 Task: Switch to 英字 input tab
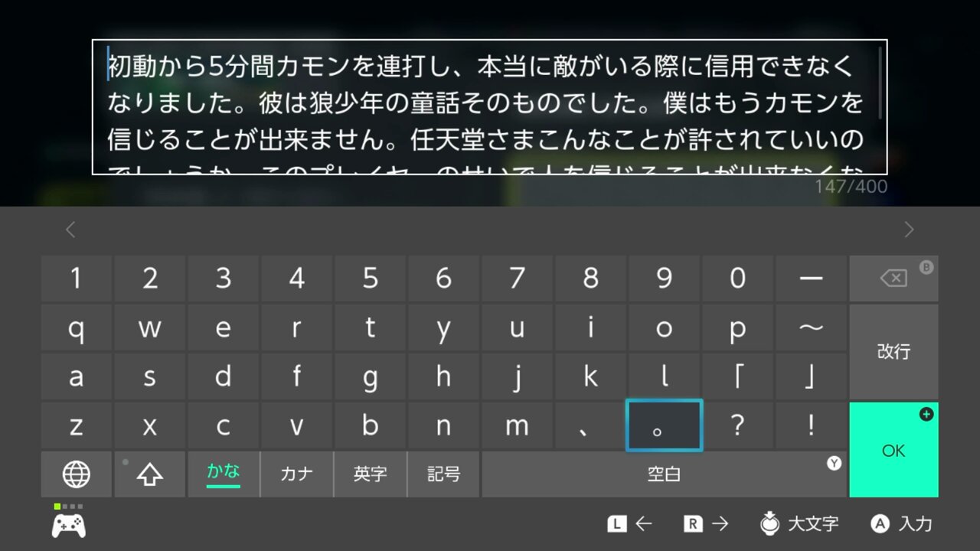click(371, 474)
